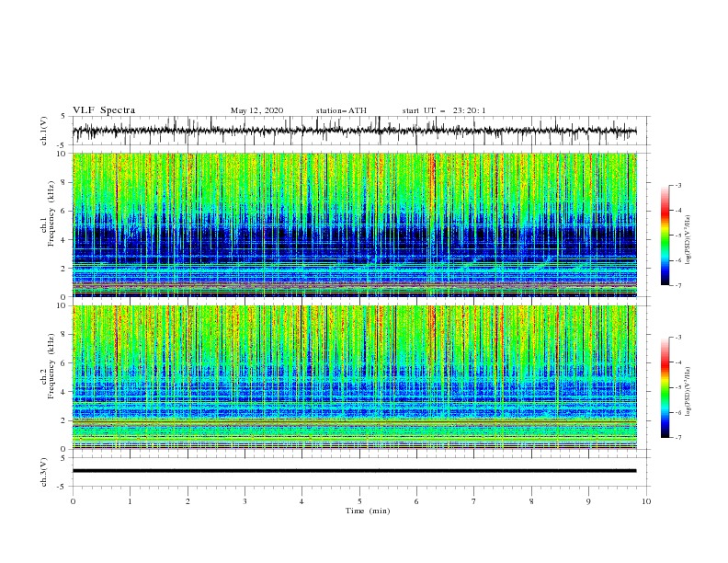
Task: Click the "-7" tick on ch.2 colorbar
Action: (677, 437)
